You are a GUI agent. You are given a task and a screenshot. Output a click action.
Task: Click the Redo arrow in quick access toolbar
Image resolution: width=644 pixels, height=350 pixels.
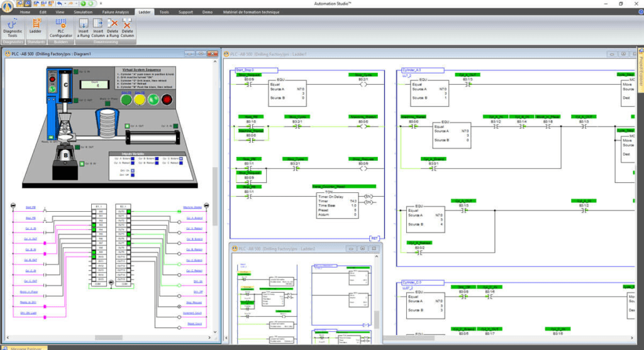pos(70,3)
